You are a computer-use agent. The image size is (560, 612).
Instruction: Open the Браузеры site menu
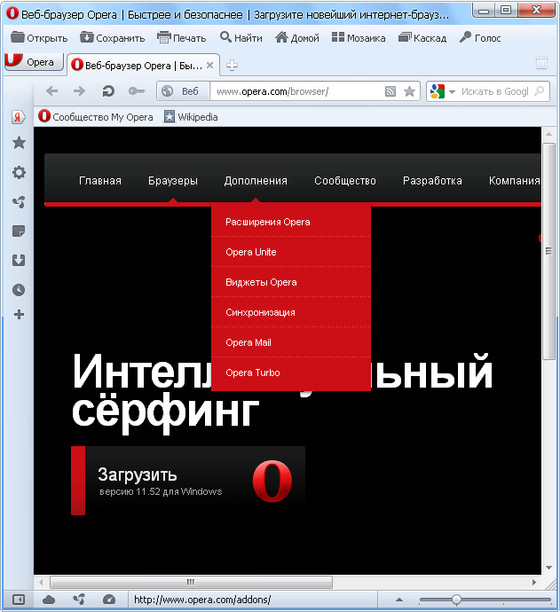[173, 181]
